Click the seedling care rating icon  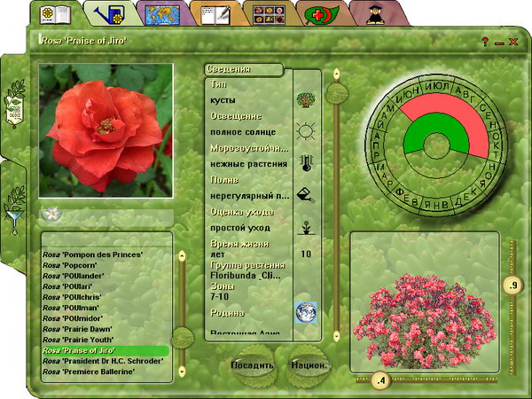306,228
